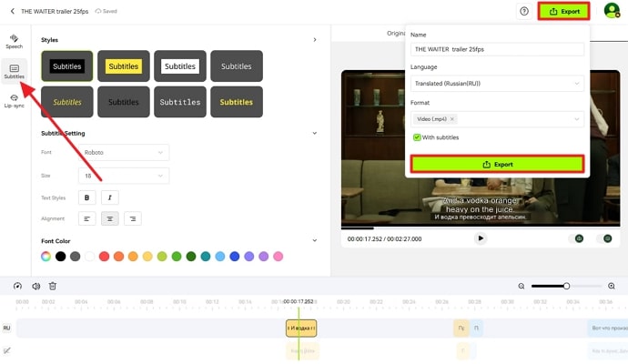Expand the Styles section arrow
This screenshot has width=628, height=364.
click(x=315, y=40)
